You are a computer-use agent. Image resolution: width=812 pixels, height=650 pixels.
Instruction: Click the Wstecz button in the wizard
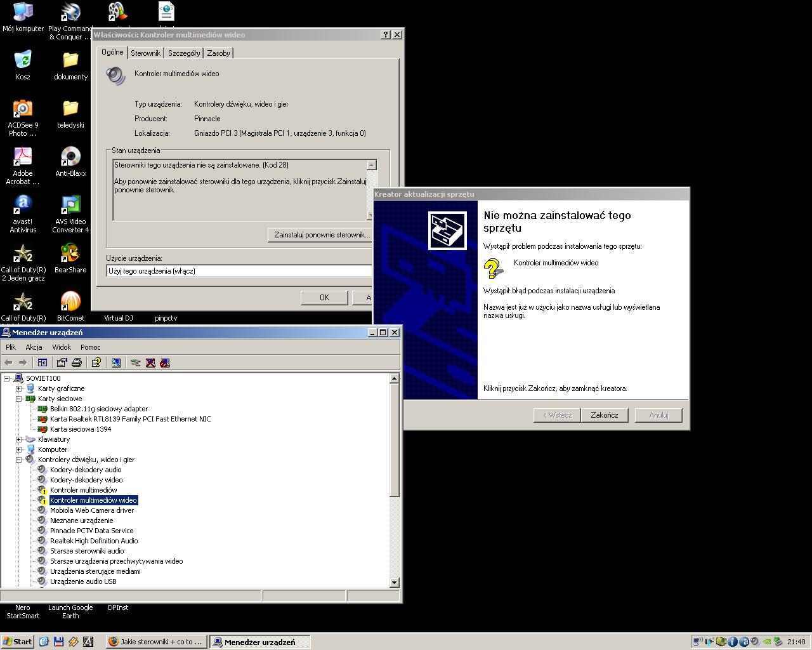point(557,415)
